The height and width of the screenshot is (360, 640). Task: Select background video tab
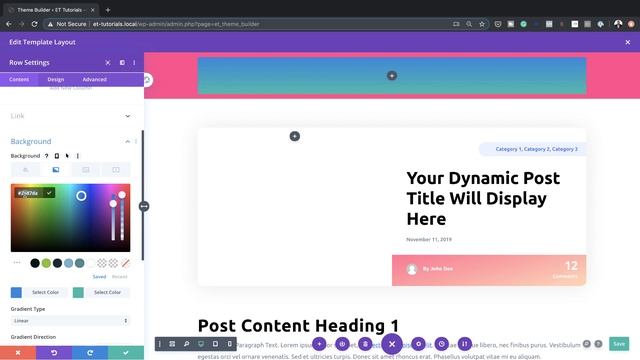[116, 170]
